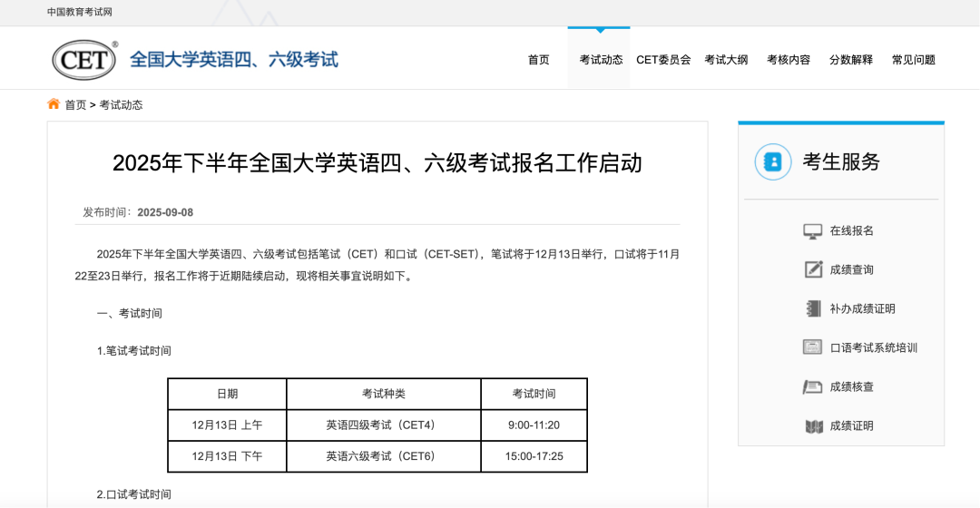Click the pencil icon beside 成绩查询
Viewport: 980px width, 508px height.
[x=812, y=269]
